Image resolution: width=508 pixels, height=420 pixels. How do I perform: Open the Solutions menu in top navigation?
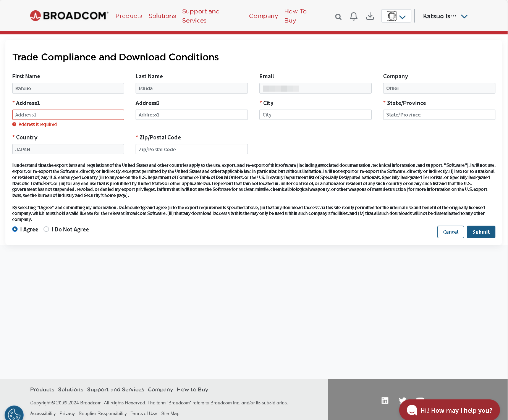pyautogui.click(x=162, y=16)
